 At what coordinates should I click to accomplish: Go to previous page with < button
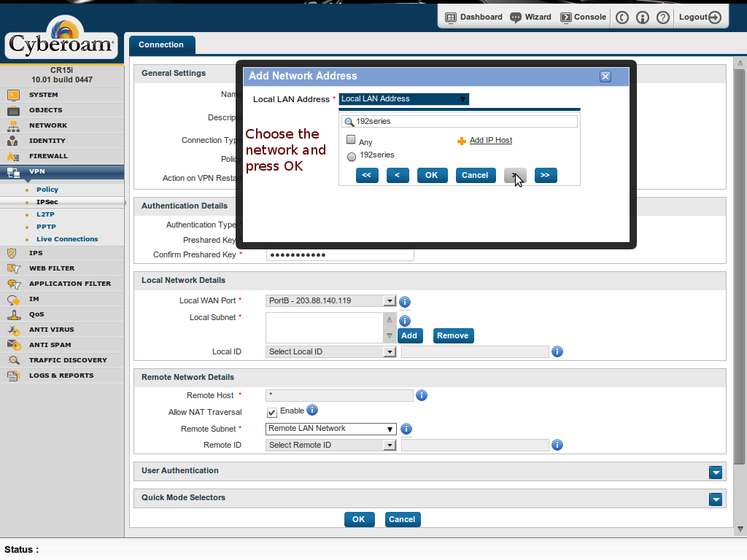398,175
